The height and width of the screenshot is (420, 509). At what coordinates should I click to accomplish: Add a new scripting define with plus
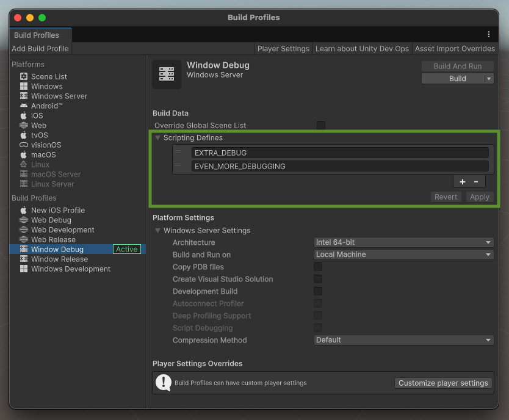tap(463, 182)
